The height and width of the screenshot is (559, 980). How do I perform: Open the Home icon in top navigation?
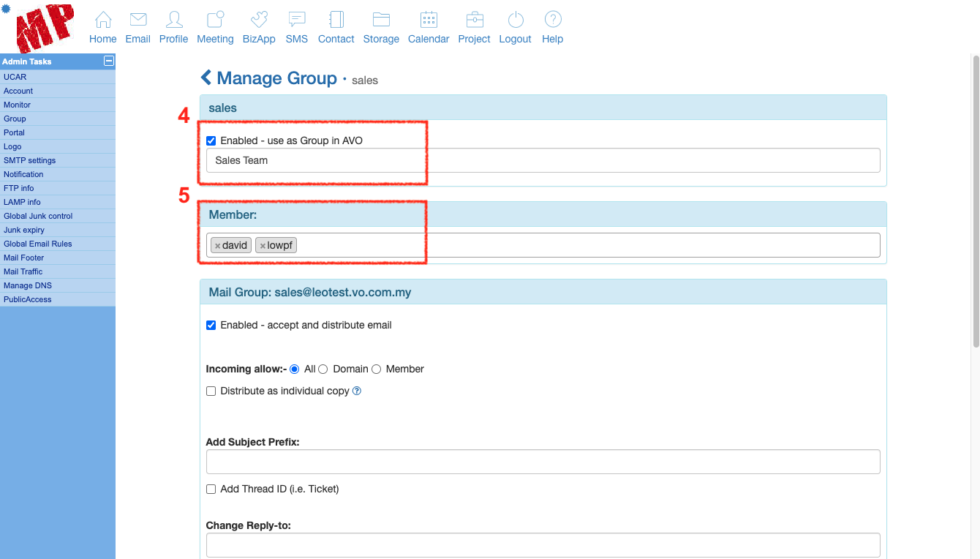[103, 20]
